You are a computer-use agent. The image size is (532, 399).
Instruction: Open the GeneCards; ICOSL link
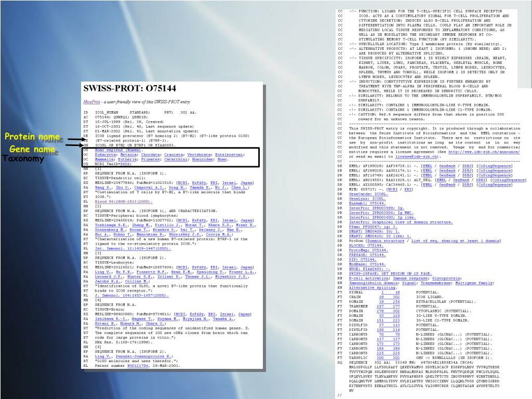point(368,194)
